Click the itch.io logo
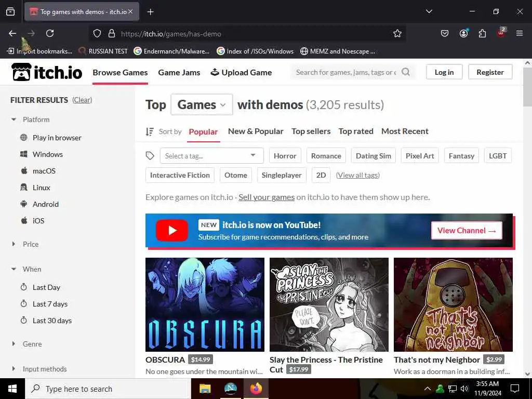 coord(47,72)
